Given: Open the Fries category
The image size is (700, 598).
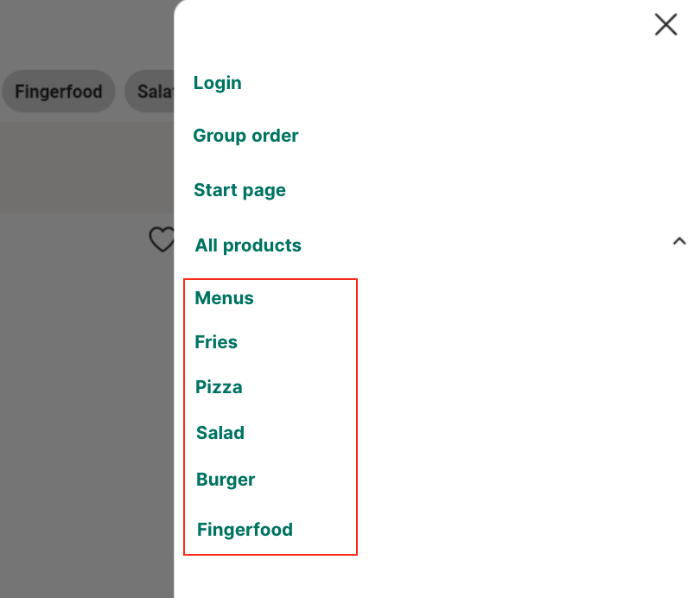Looking at the screenshot, I should (x=216, y=342).
